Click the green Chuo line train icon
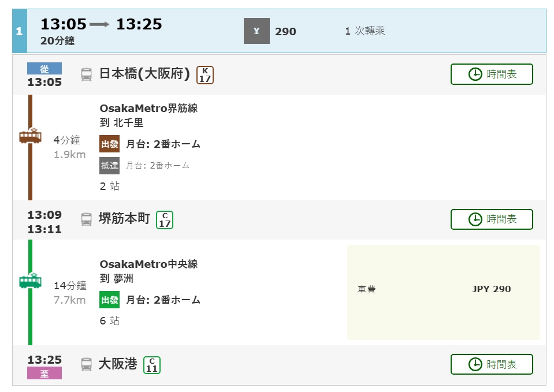The width and height of the screenshot is (554, 392). (30, 281)
